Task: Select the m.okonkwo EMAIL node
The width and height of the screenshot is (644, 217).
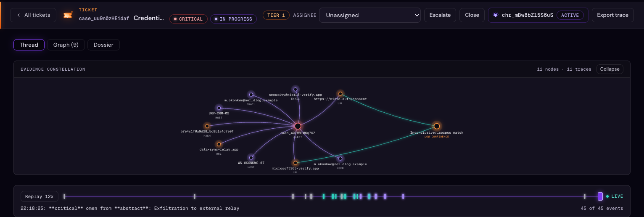Action: [x=251, y=95]
